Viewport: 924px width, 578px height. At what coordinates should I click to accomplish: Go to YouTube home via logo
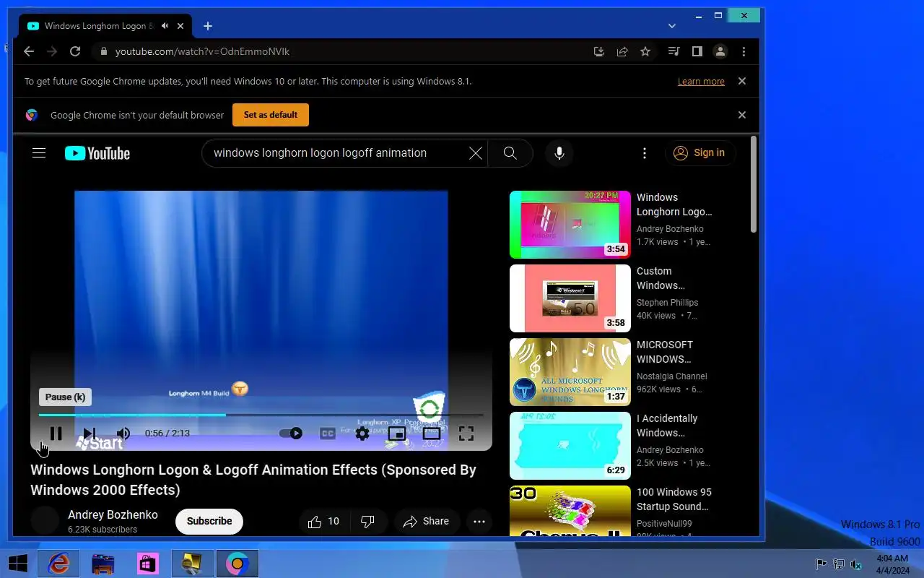(97, 153)
